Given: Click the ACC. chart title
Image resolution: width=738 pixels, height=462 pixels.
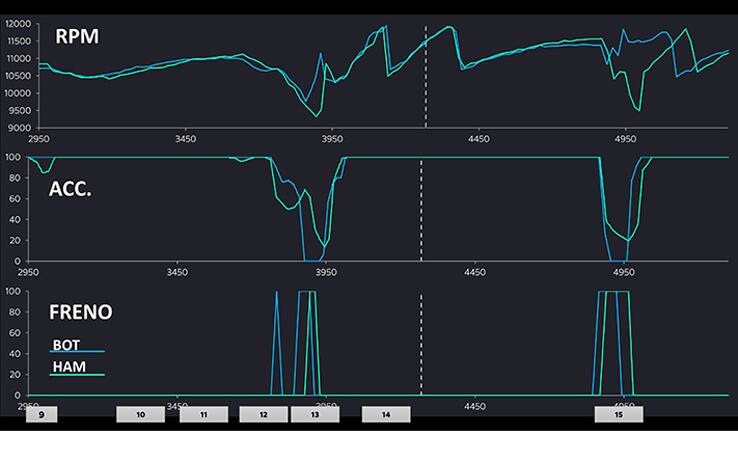Looking at the screenshot, I should (x=70, y=188).
